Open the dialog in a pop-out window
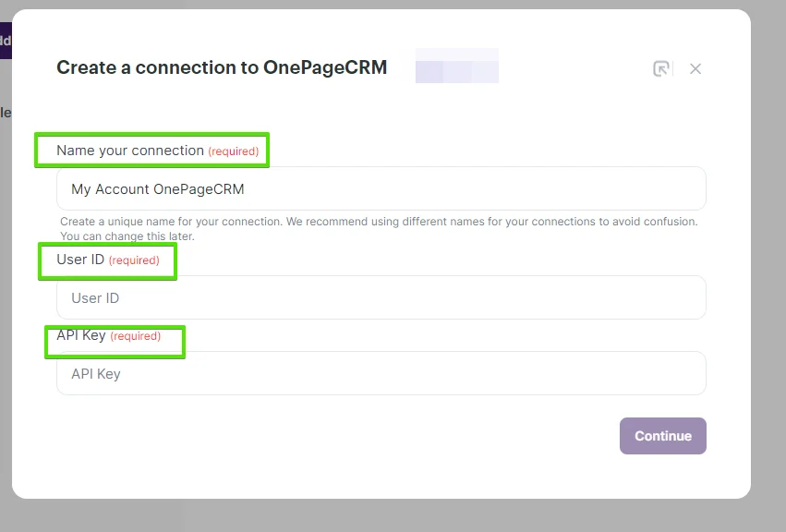The width and height of the screenshot is (786, 532). point(661,68)
